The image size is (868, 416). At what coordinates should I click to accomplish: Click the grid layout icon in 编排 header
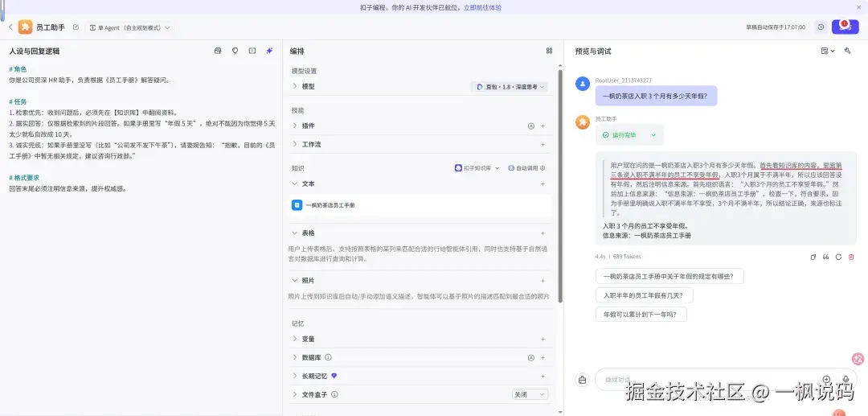click(x=549, y=51)
